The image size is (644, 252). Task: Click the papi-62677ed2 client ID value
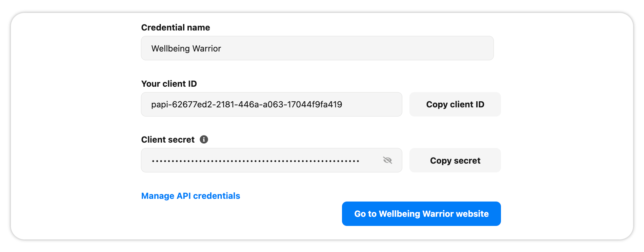tap(246, 104)
